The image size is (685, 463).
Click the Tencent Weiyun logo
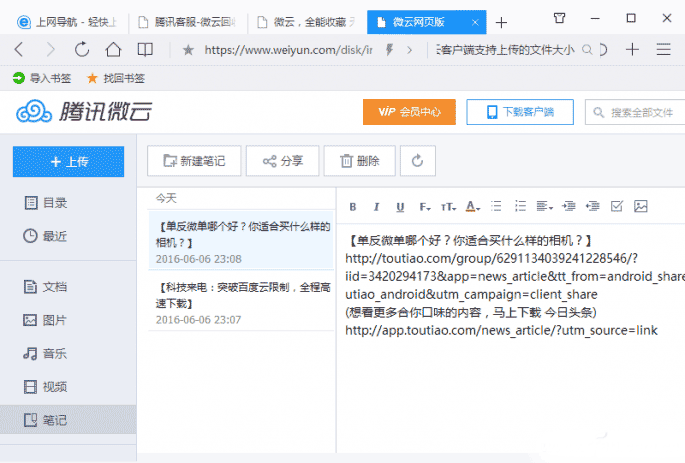(84, 111)
